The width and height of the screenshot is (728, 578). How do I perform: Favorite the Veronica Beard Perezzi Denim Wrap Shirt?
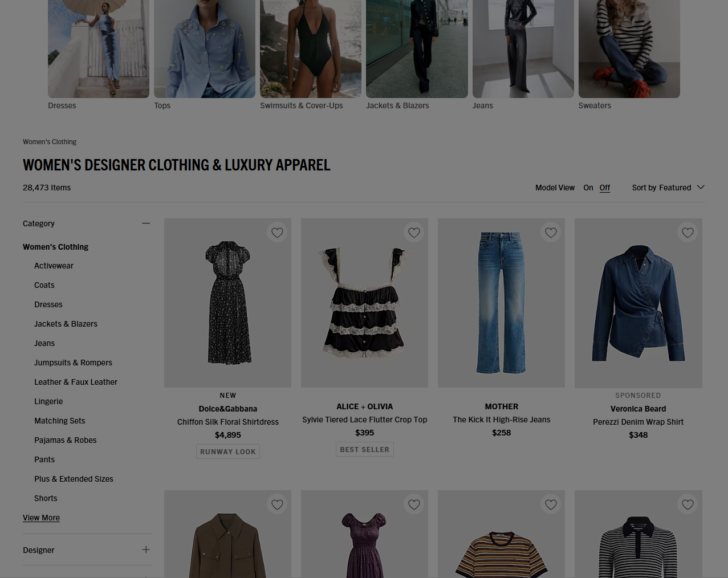[x=688, y=233]
